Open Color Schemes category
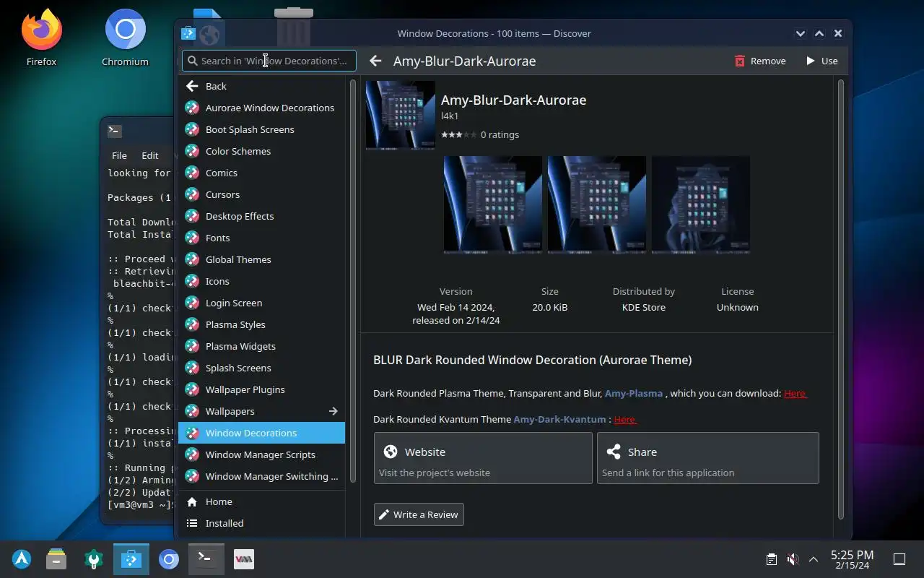 261,151
